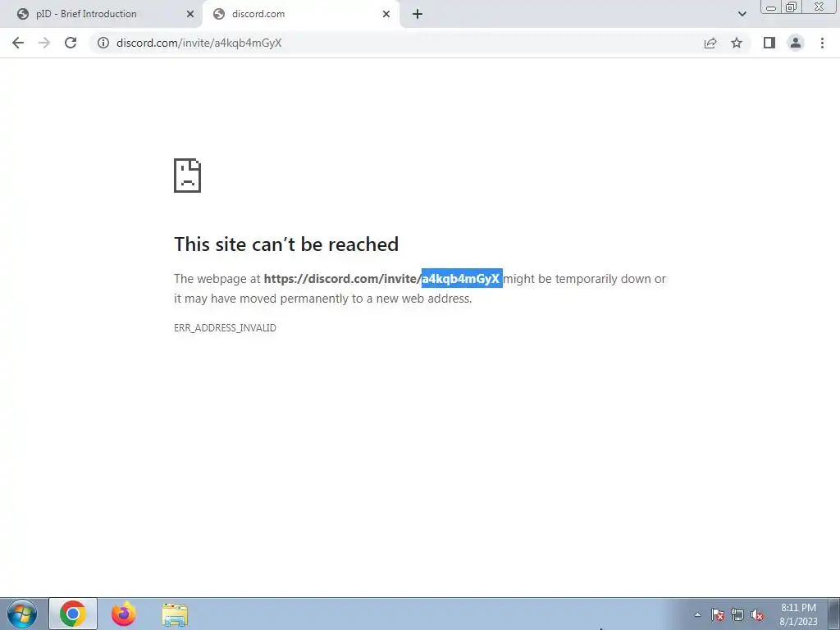
Task: Share this page icon
Action: [710, 43]
